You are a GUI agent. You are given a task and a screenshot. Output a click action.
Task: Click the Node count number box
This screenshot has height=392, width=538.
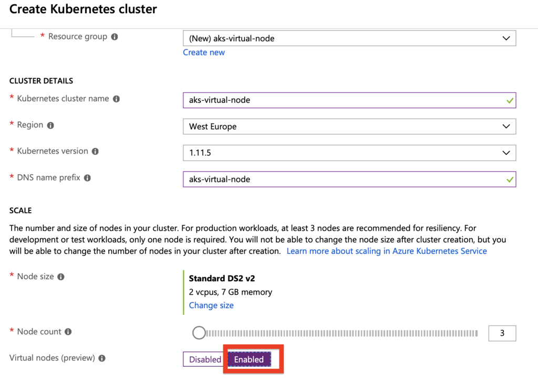pyautogui.click(x=502, y=333)
